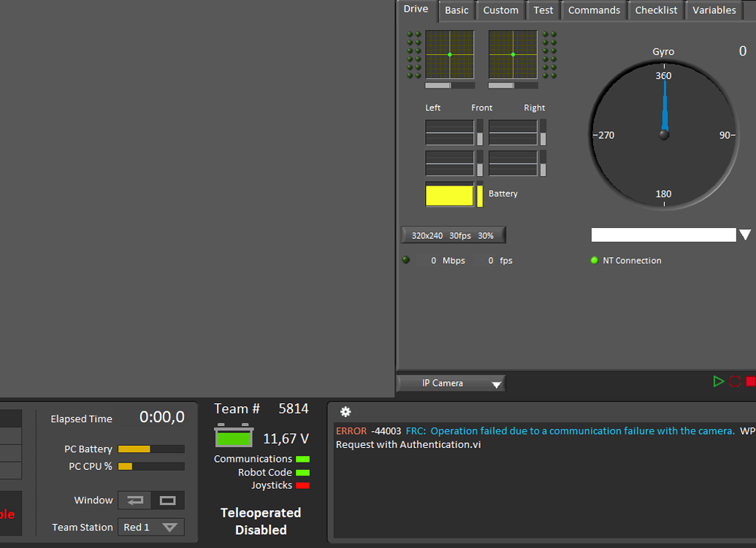
Task: Open the IP Camera dropdown
Action: click(451, 383)
